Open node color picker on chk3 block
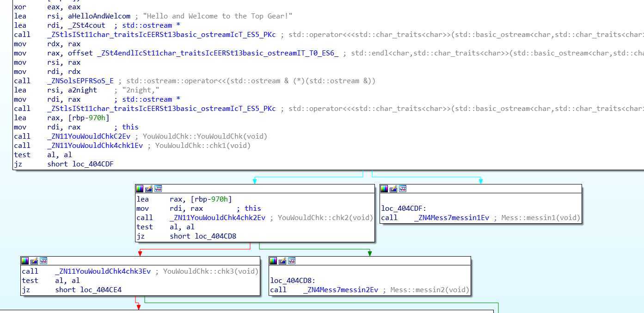Screen dimensions: 644x313 pyautogui.click(x=25, y=261)
